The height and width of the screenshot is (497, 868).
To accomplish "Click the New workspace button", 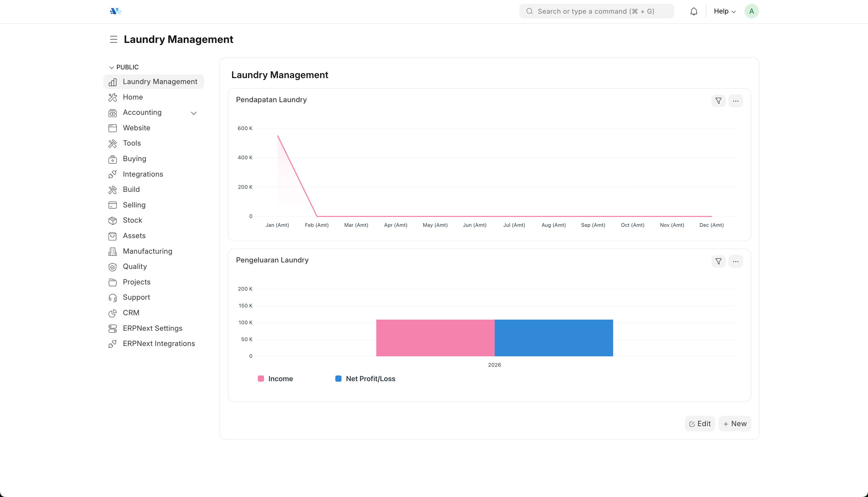I will [x=735, y=424].
